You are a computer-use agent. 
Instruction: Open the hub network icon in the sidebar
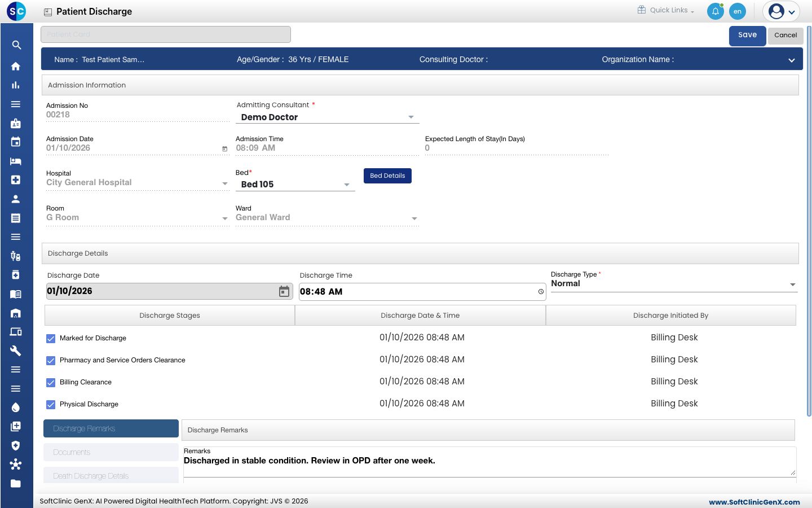(x=16, y=465)
